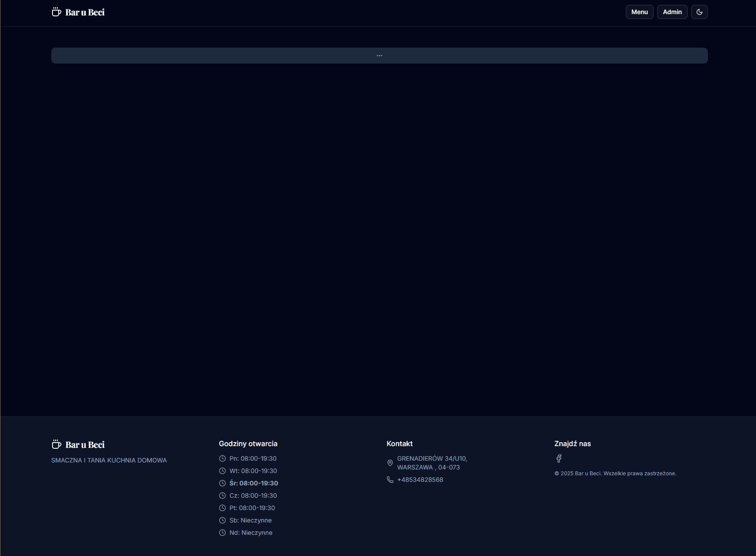The image size is (756, 556).
Task: Open the Admin page
Action: 672,12
